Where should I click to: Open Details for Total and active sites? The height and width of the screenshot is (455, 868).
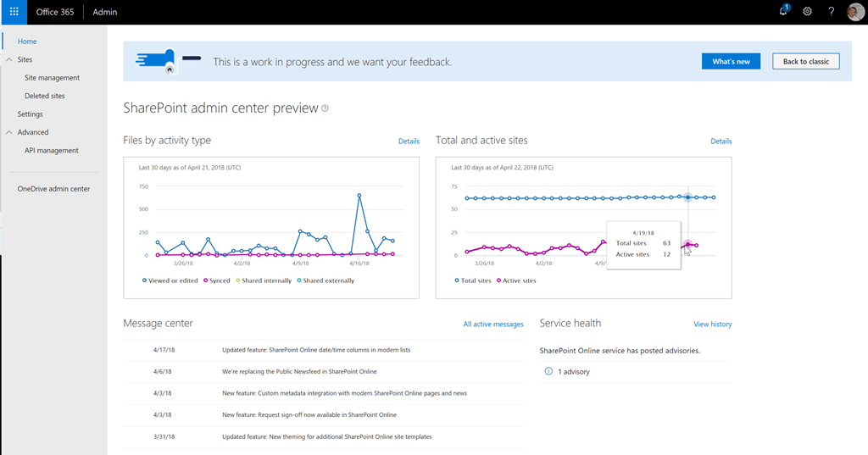click(721, 141)
